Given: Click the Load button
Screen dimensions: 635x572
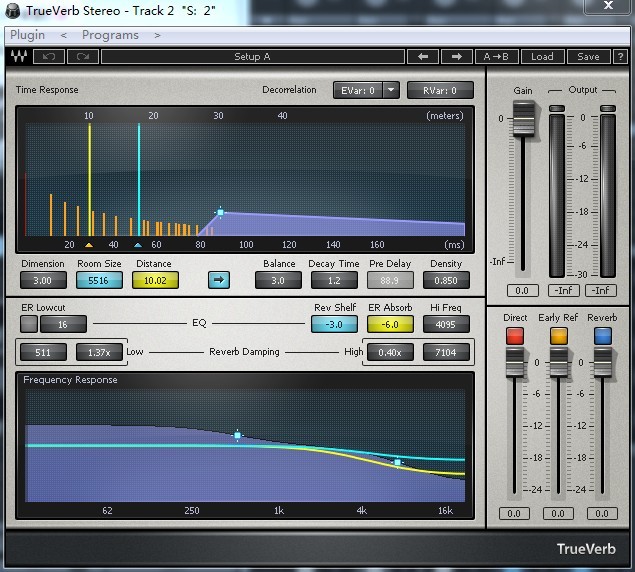Looking at the screenshot, I should pyautogui.click(x=542, y=57).
